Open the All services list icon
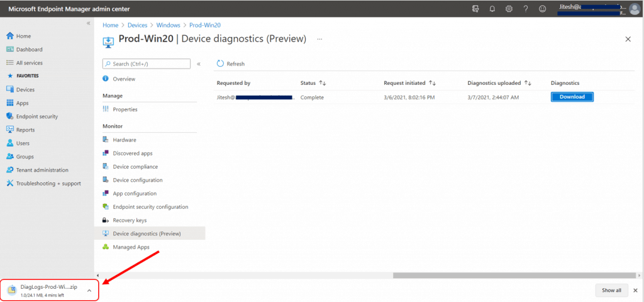Viewport: 644px width, 302px height. [10, 63]
